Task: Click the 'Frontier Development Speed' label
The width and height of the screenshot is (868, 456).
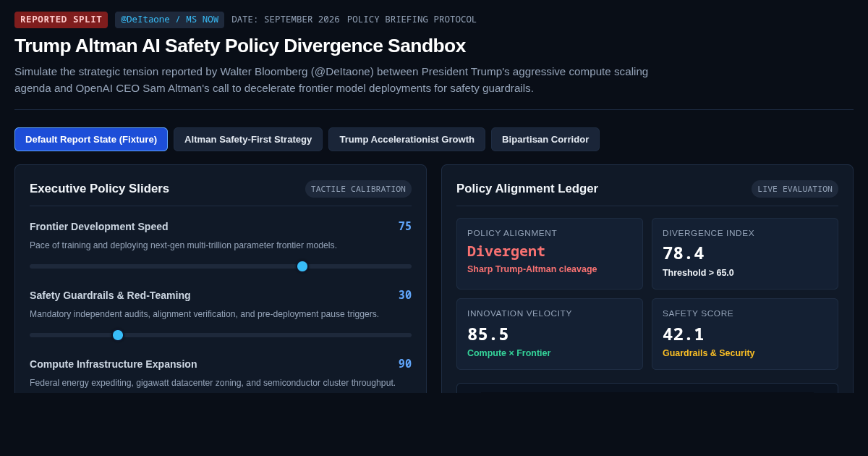Action: [99, 227]
